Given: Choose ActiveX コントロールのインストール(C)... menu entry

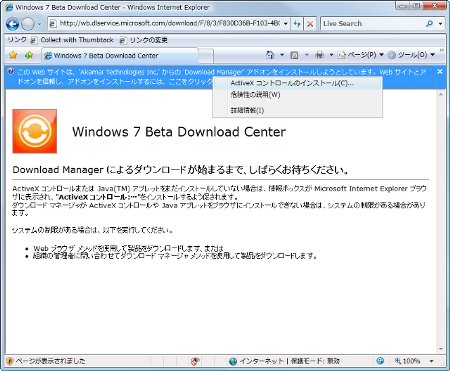Looking at the screenshot, I should coord(297,83).
